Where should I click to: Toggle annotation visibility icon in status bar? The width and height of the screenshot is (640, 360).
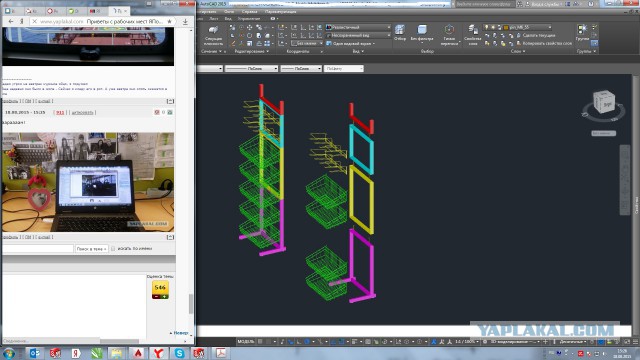click(433, 342)
